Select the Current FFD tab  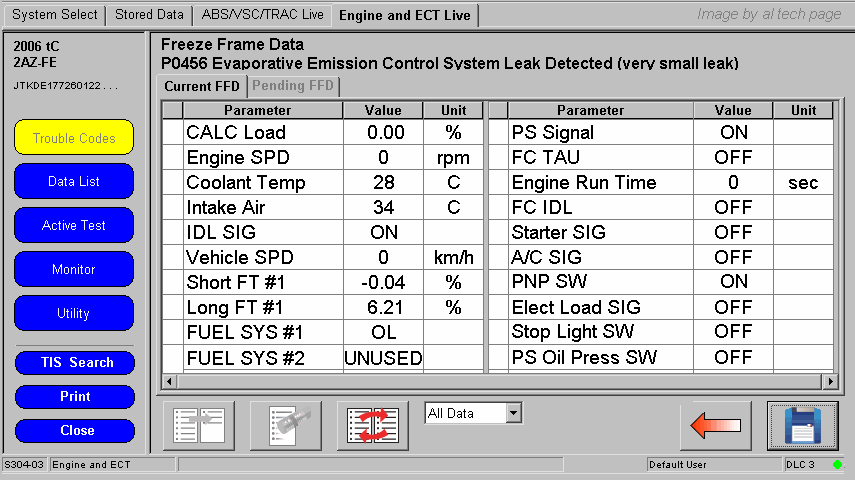click(x=202, y=86)
